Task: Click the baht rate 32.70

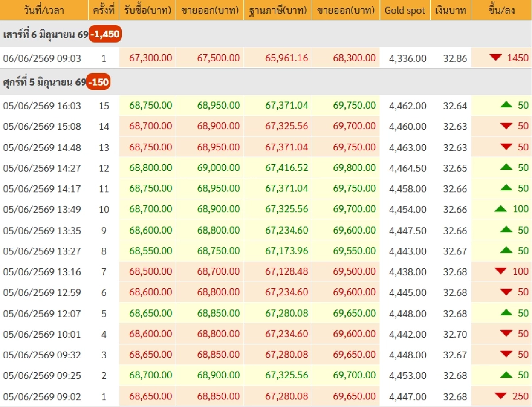Action: tap(455, 334)
